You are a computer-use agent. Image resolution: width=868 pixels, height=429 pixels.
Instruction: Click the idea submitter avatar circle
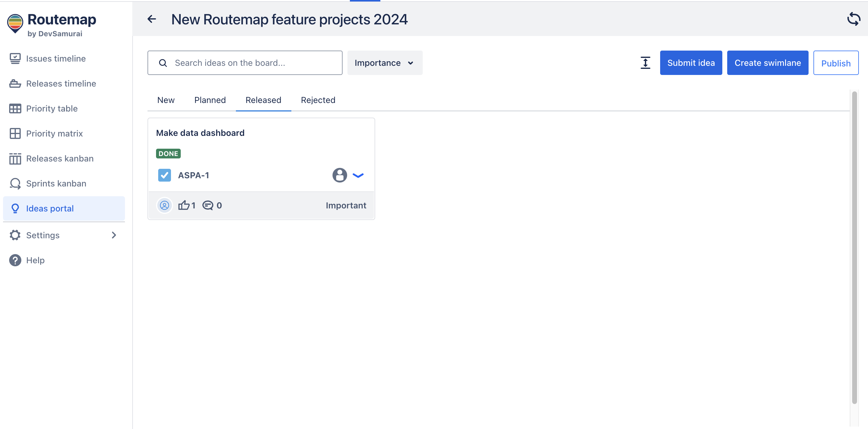(165, 205)
